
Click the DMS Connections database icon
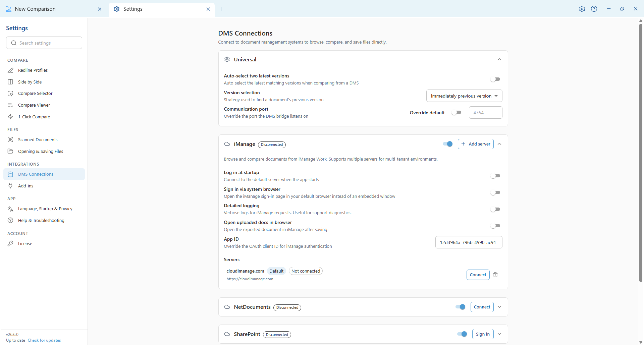pyautogui.click(x=10, y=174)
